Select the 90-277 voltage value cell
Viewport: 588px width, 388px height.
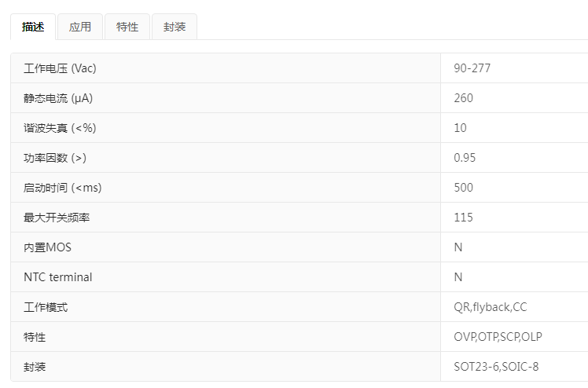point(472,68)
